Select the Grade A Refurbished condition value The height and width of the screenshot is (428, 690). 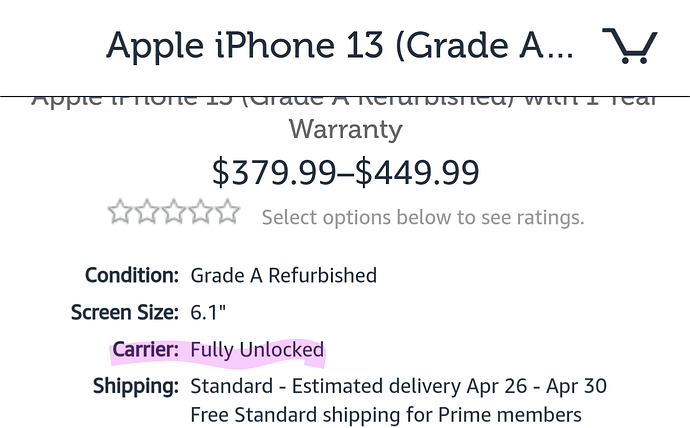283,276
